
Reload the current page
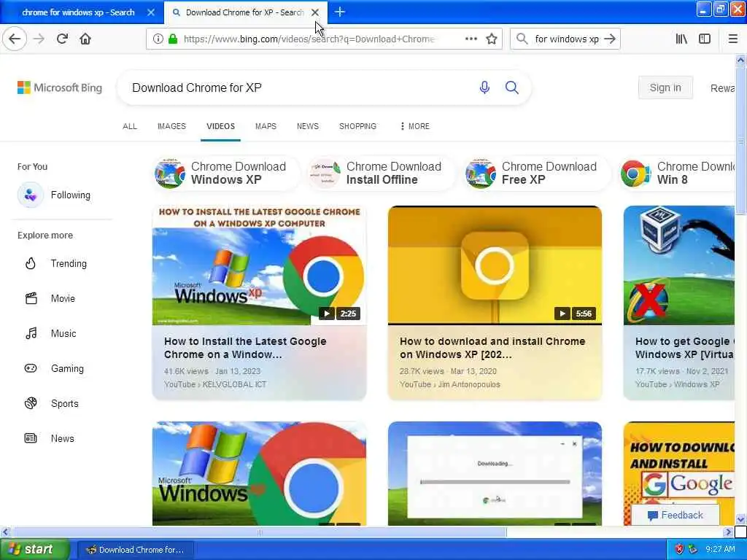click(x=63, y=39)
